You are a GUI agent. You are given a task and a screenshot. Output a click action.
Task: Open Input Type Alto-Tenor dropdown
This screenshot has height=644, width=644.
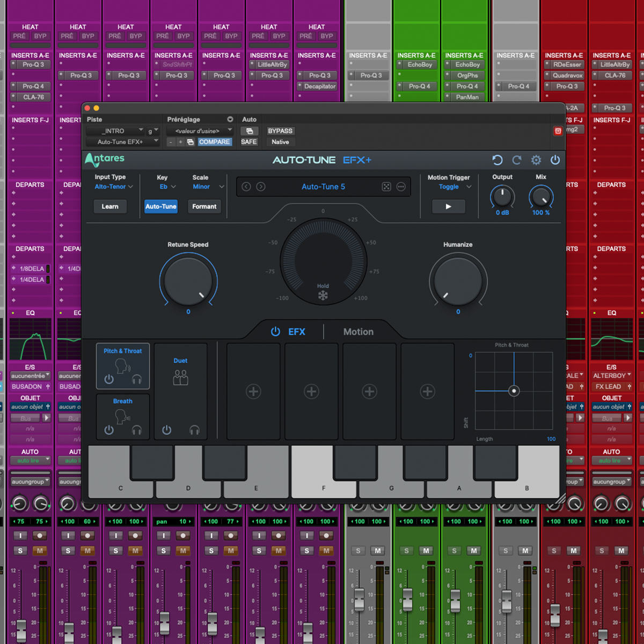tap(114, 187)
